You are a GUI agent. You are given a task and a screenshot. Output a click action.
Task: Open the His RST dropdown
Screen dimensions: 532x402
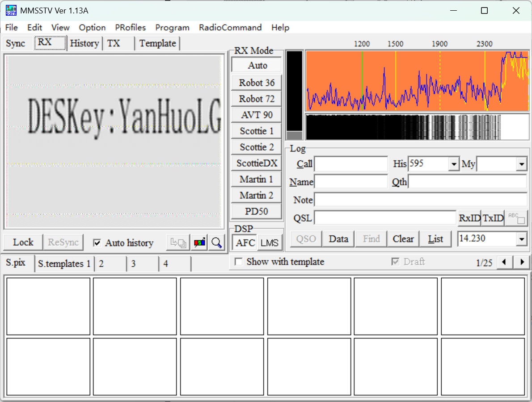455,164
